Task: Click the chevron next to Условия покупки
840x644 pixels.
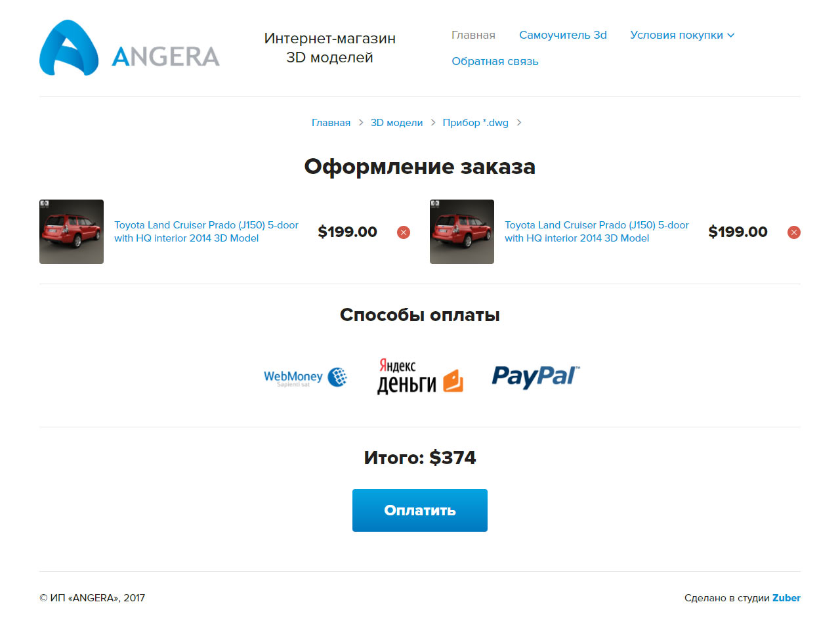Action: (731, 35)
